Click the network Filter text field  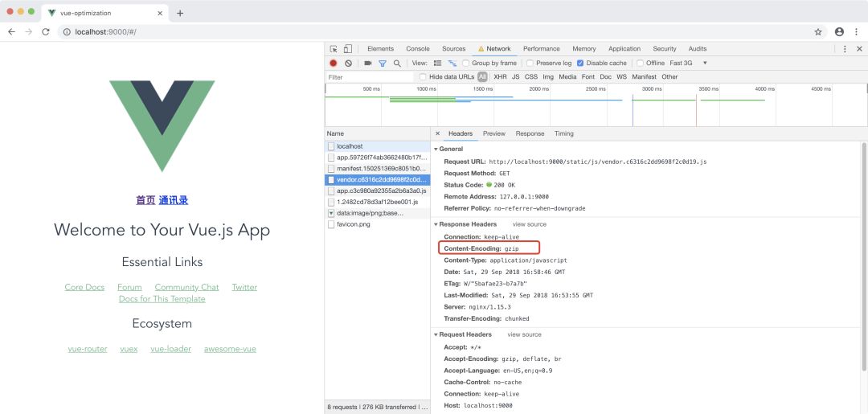pos(370,77)
